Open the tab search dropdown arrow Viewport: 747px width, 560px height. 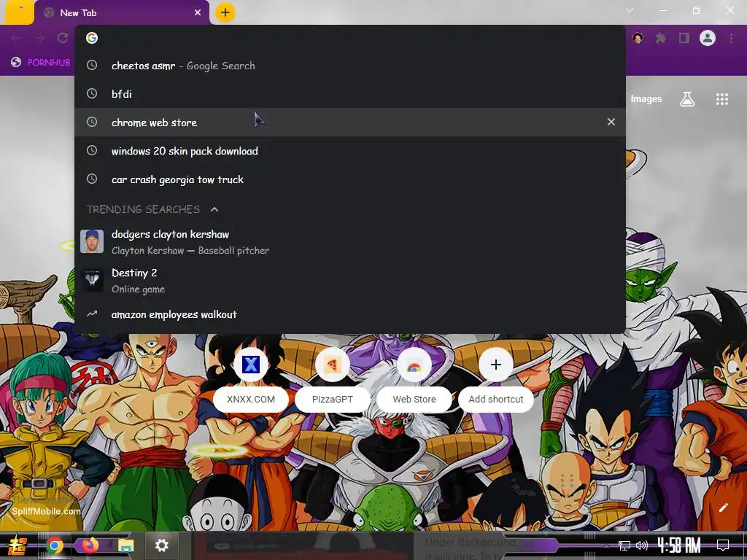tap(630, 10)
